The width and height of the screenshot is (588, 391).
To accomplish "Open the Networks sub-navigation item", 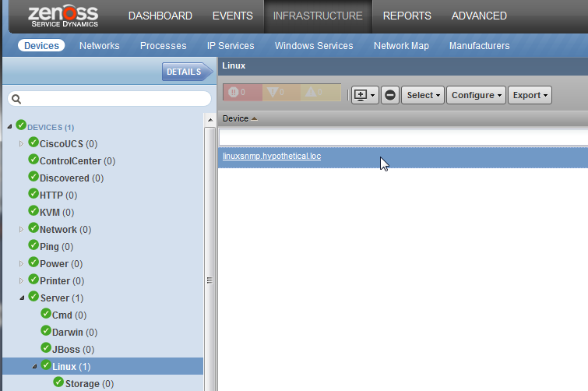I will (100, 46).
